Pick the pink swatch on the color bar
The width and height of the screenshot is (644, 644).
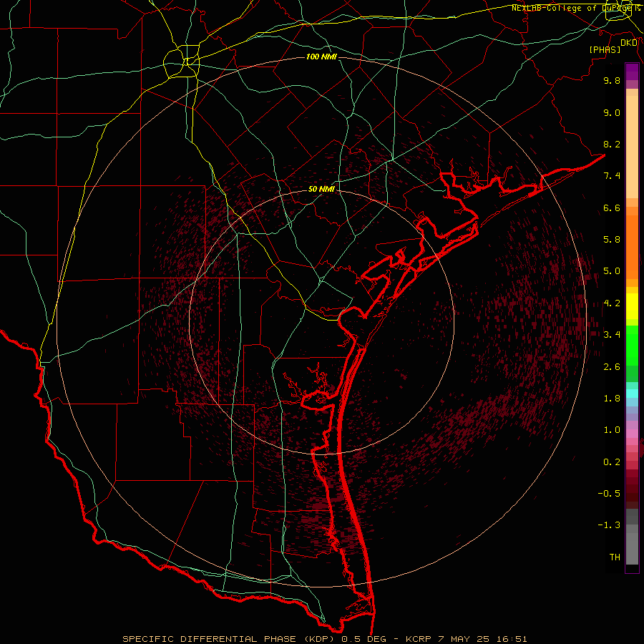pos(632,434)
